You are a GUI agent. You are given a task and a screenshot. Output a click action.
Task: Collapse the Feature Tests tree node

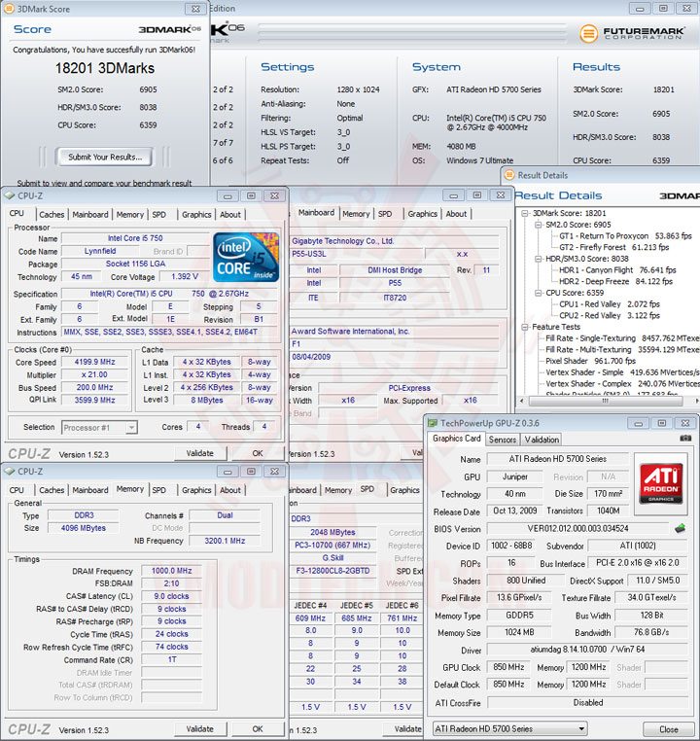click(x=525, y=327)
